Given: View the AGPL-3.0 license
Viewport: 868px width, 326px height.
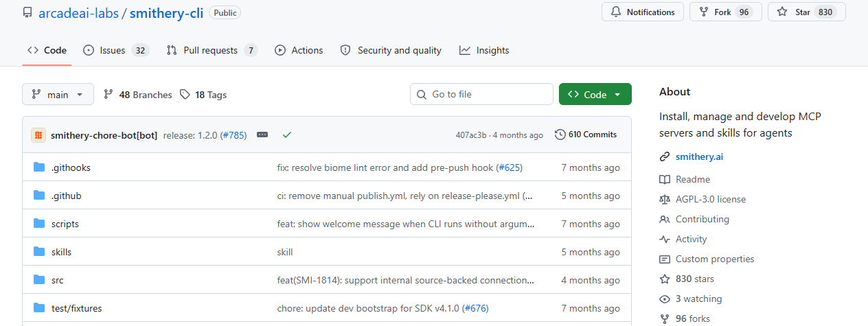Looking at the screenshot, I should pos(710,199).
